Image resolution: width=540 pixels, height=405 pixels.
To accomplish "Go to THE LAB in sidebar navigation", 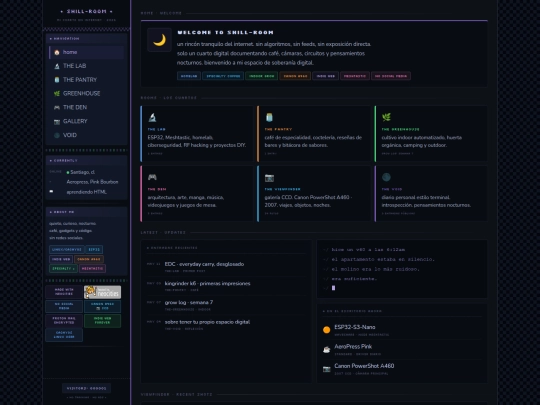I will point(86,66).
